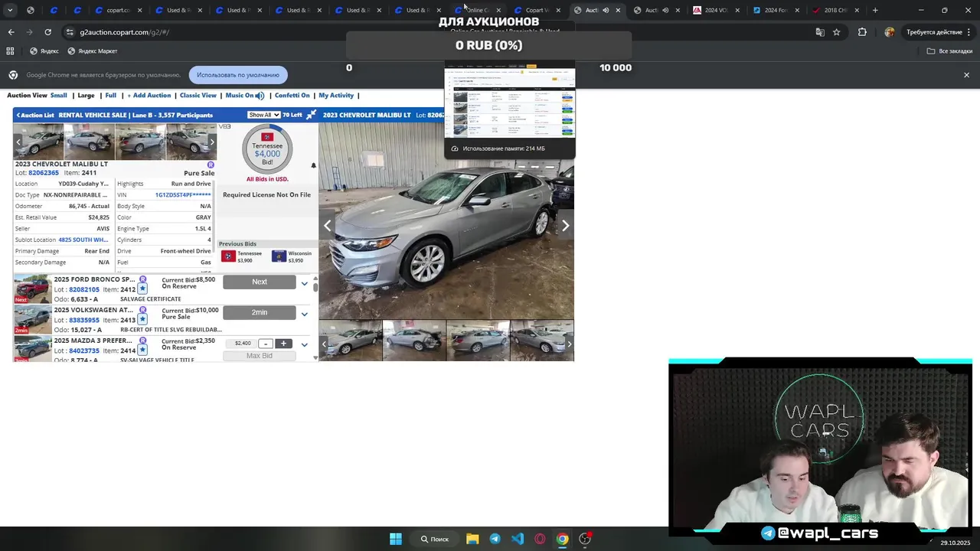980x551 pixels.
Task: Go back to Auction List
Action: coord(35,115)
